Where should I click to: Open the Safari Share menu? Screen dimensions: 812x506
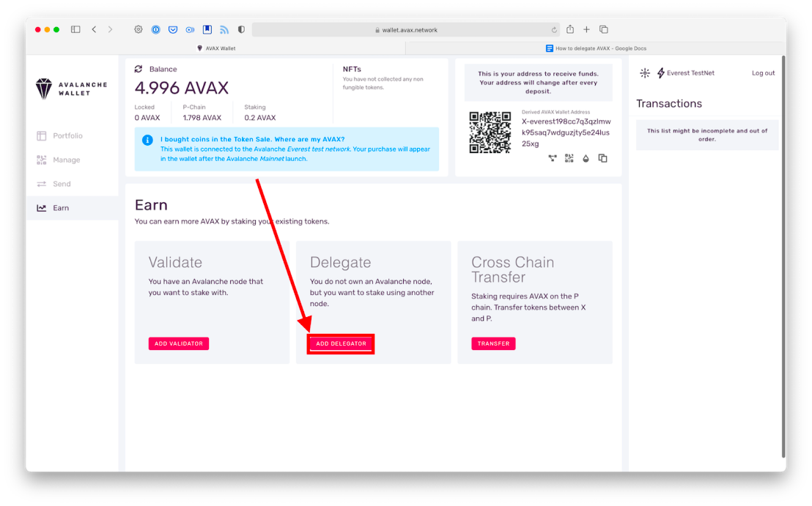click(570, 29)
